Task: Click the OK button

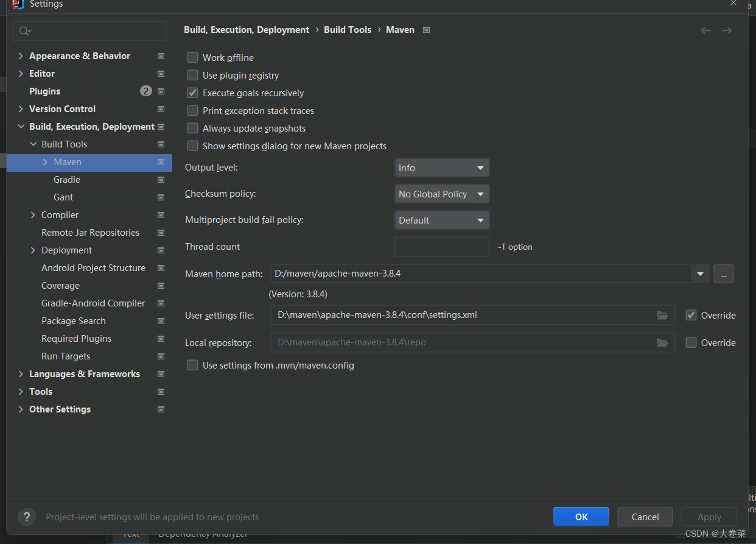Action: point(581,517)
